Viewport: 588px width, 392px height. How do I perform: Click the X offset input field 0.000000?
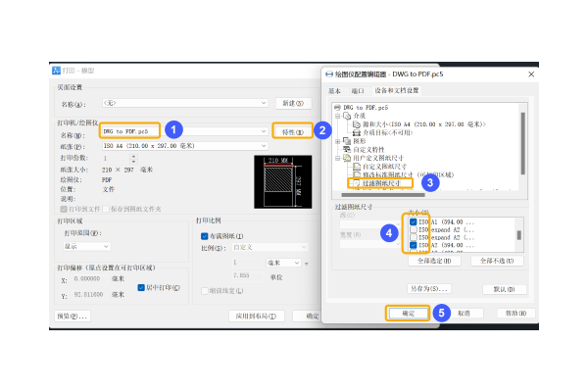[x=89, y=278]
